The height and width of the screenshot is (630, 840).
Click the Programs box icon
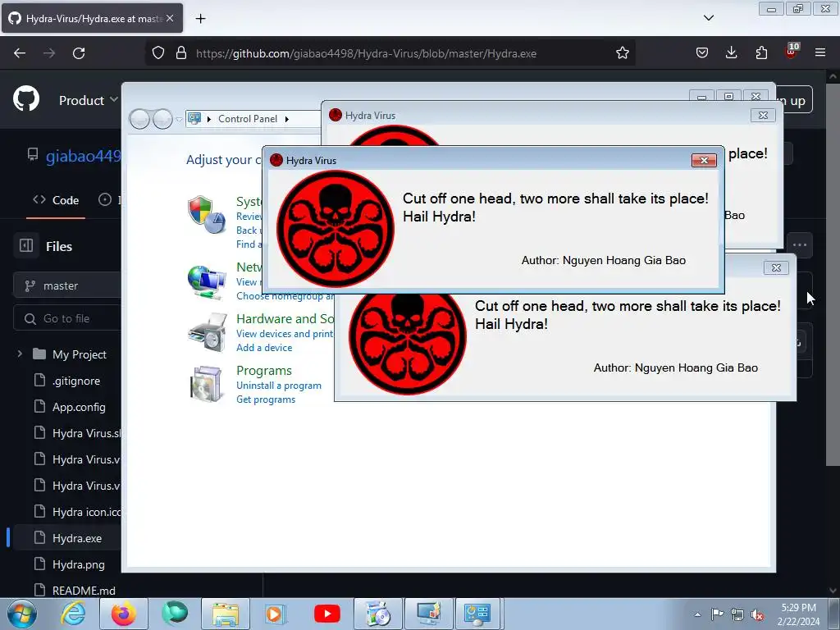click(x=207, y=384)
